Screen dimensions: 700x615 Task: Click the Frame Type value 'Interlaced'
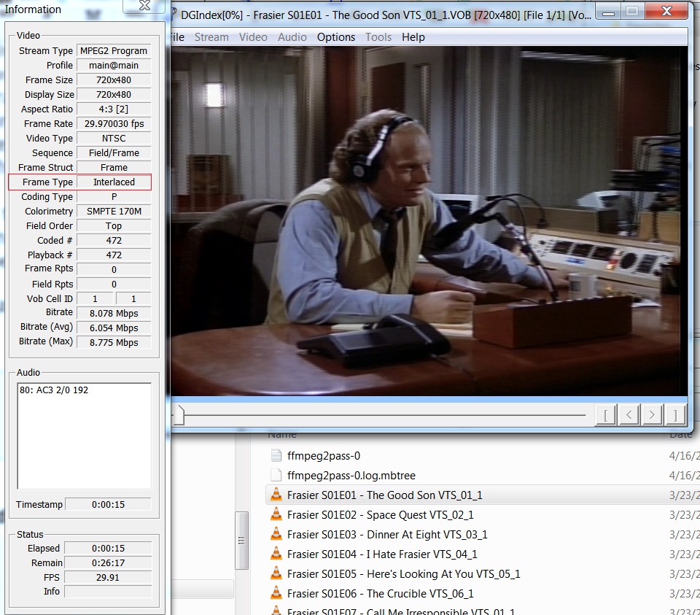point(114,182)
